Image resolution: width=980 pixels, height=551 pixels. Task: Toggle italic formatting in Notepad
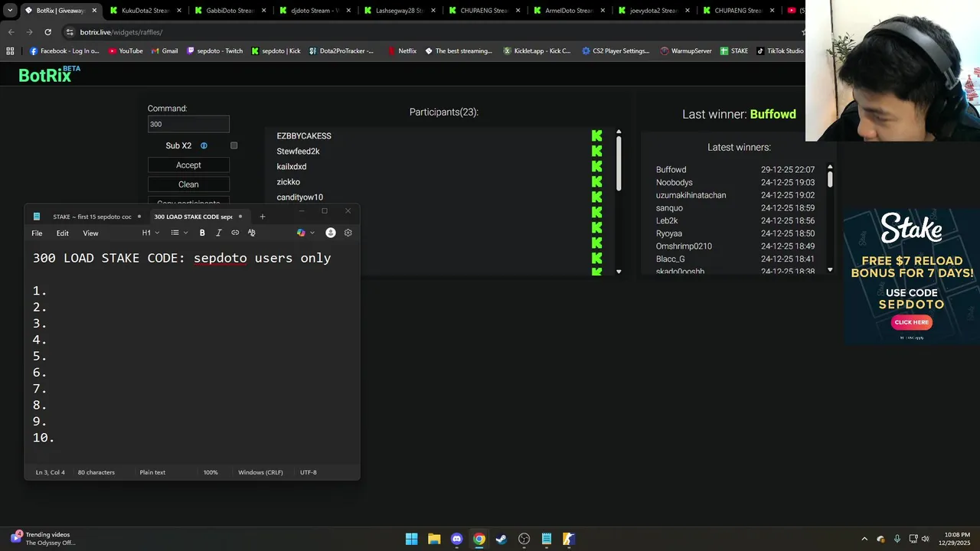coord(219,233)
